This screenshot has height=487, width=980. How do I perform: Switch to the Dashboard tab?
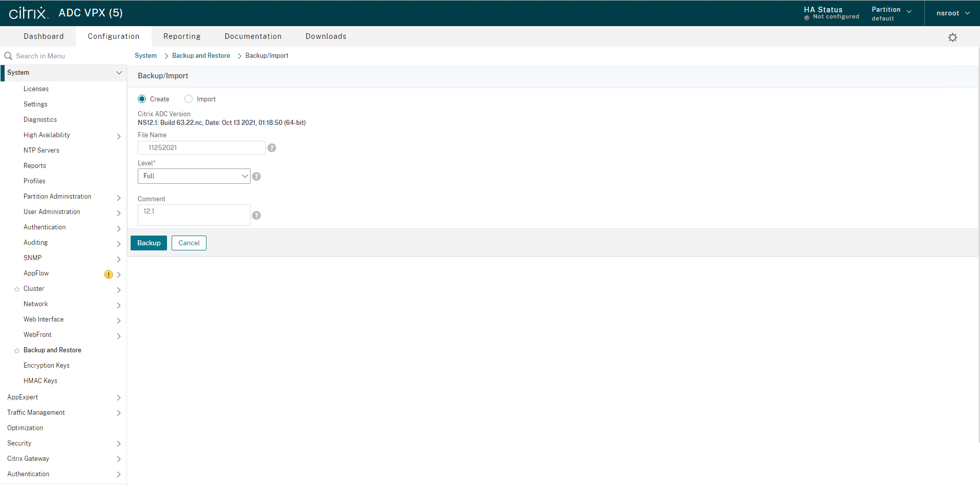pyautogui.click(x=44, y=36)
